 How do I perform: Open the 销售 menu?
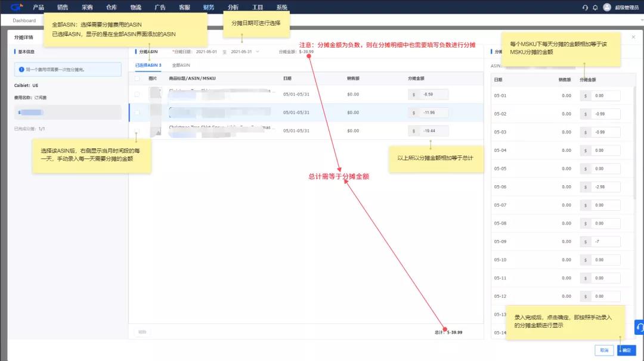pos(63,7)
